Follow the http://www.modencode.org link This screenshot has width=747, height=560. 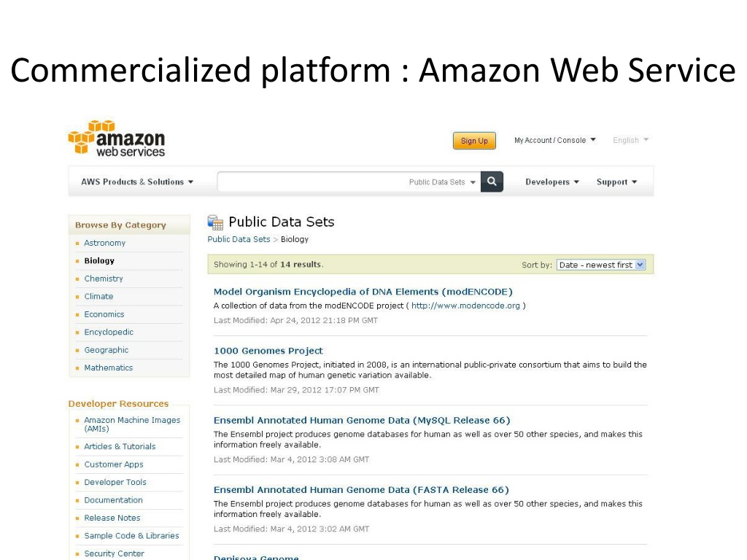point(465,306)
